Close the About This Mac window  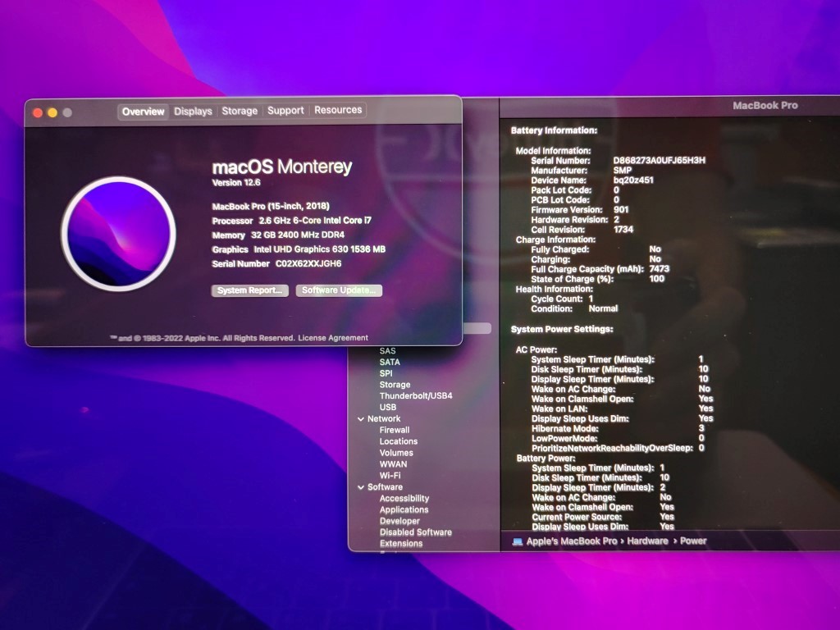click(38, 112)
